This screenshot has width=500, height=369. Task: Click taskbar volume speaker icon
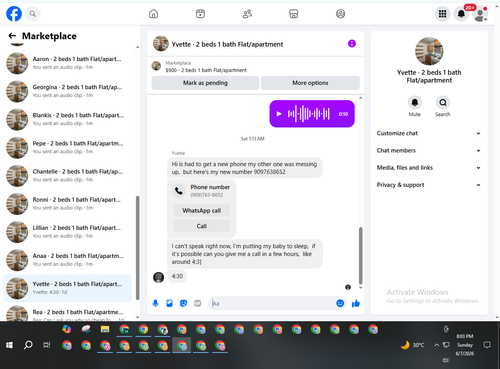[445, 360]
